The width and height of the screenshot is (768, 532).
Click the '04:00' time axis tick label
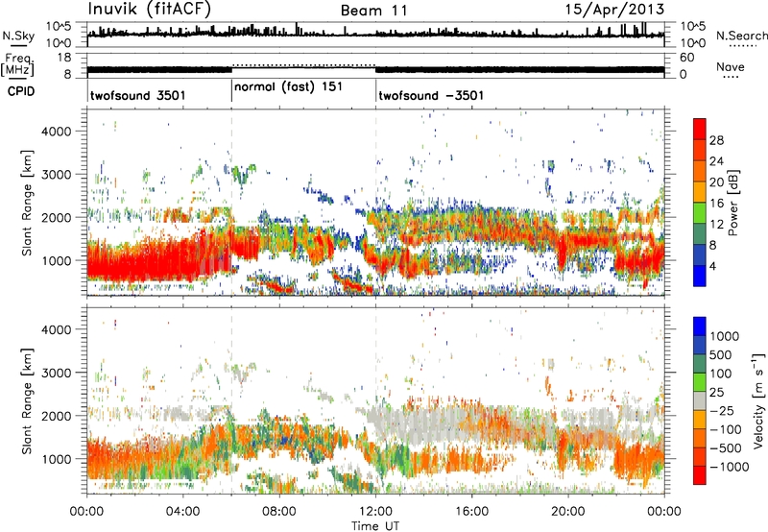click(x=183, y=512)
